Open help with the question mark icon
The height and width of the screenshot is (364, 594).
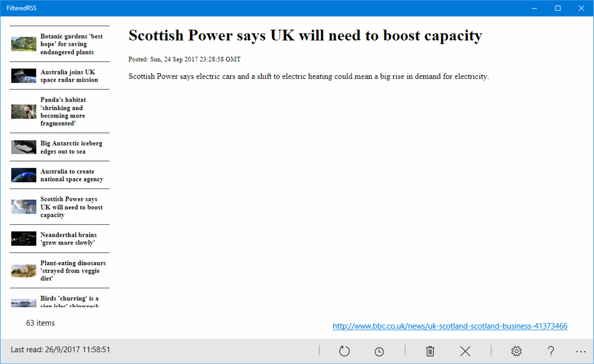551,351
